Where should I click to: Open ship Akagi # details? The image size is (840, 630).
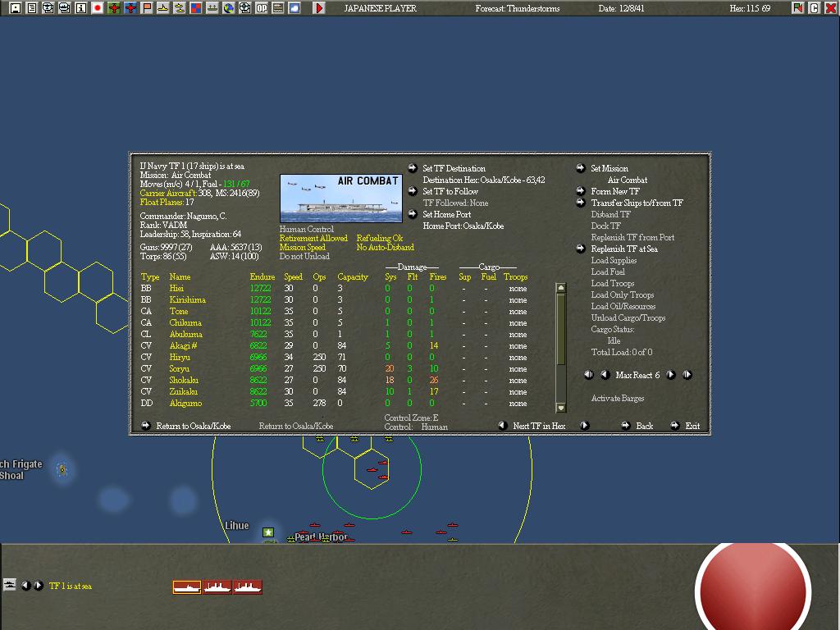point(183,345)
